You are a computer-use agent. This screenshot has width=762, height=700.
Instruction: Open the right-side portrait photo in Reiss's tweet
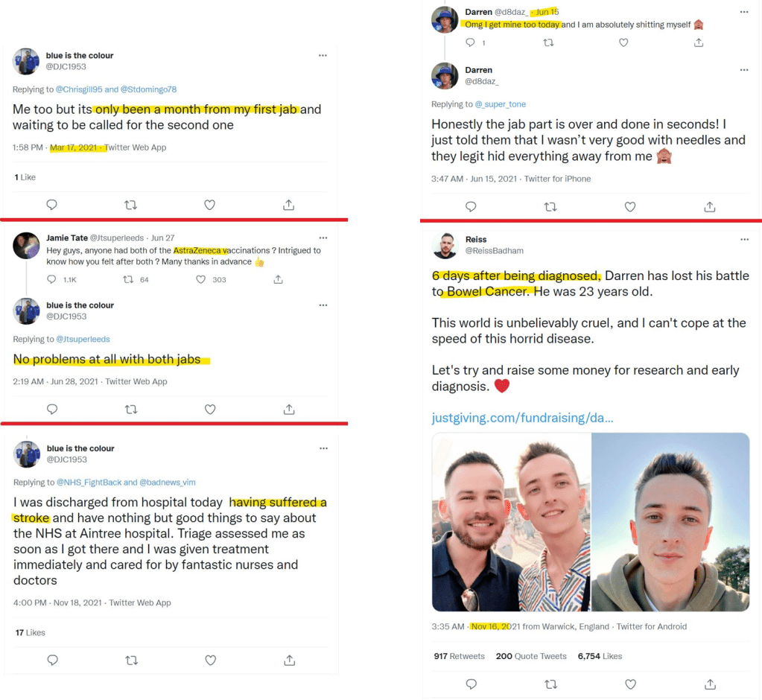670,522
